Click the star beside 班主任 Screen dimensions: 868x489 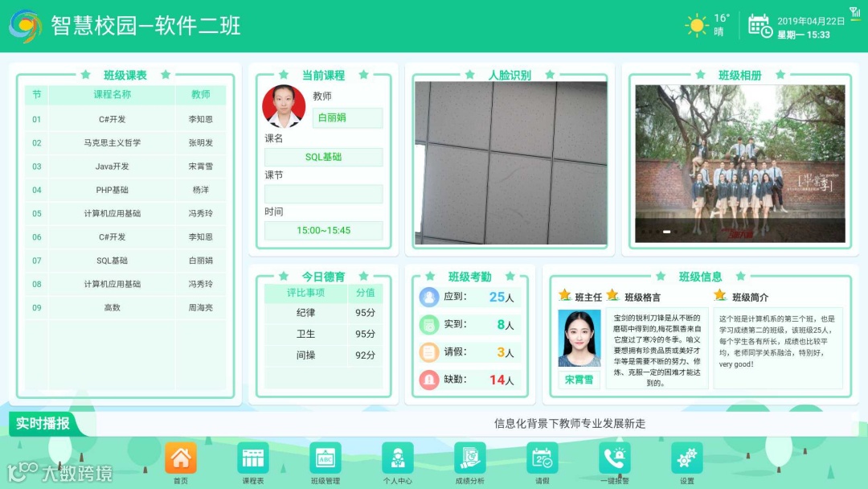pyautogui.click(x=565, y=295)
